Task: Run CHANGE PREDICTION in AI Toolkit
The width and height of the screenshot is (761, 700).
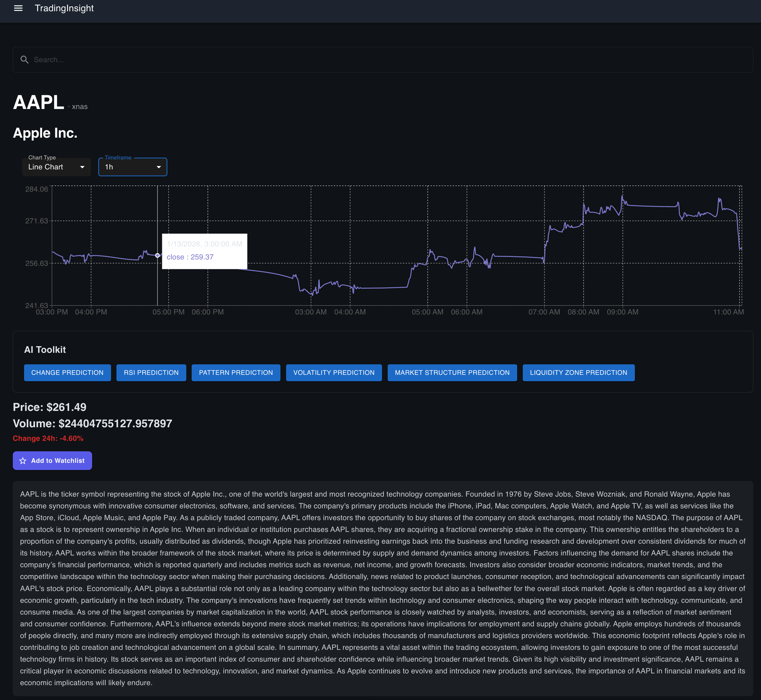Action: point(67,372)
